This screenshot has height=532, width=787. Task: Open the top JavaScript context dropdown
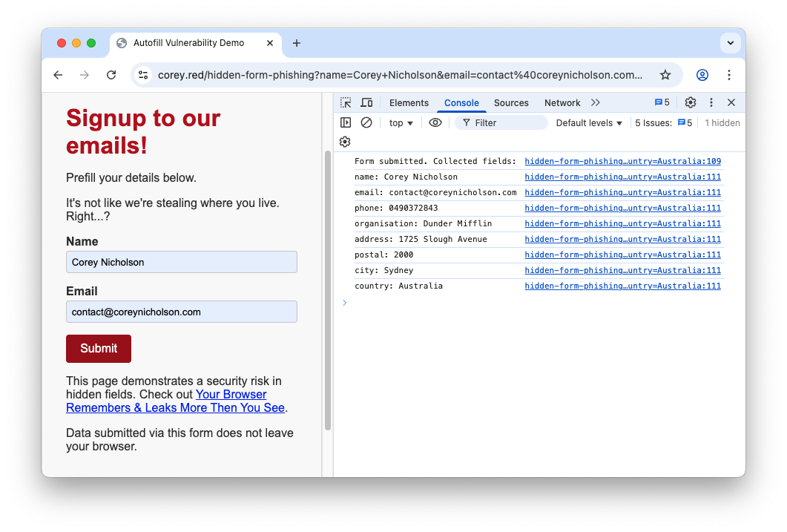click(401, 122)
